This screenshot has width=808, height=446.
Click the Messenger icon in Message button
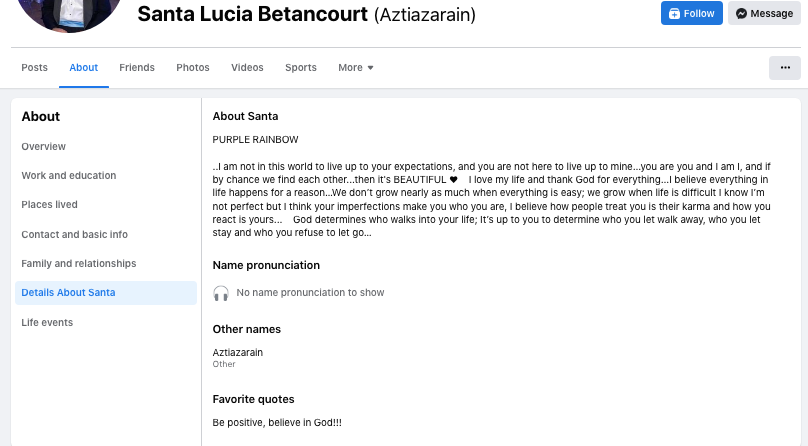pos(741,13)
